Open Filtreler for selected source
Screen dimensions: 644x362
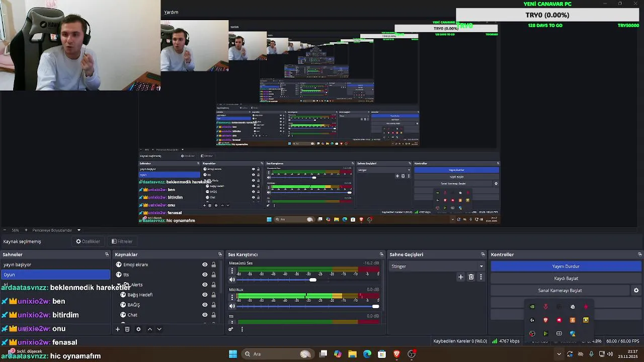pyautogui.click(x=122, y=241)
